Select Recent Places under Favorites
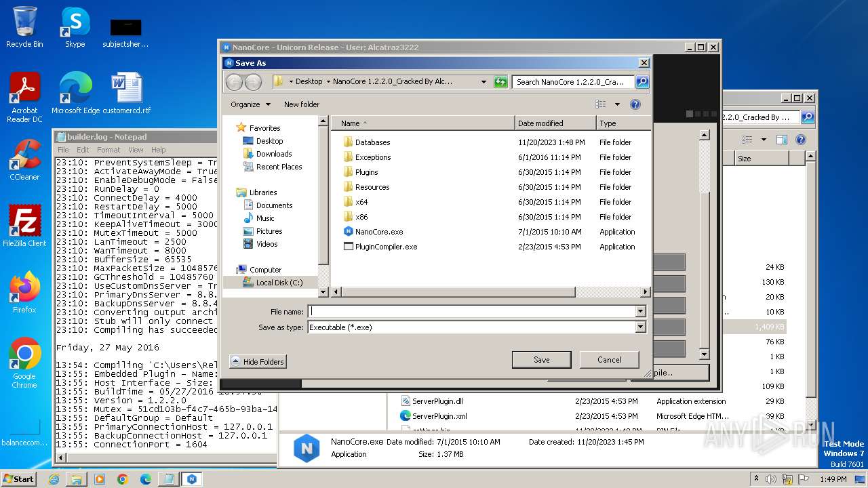The height and width of the screenshot is (488, 868). pos(273,167)
